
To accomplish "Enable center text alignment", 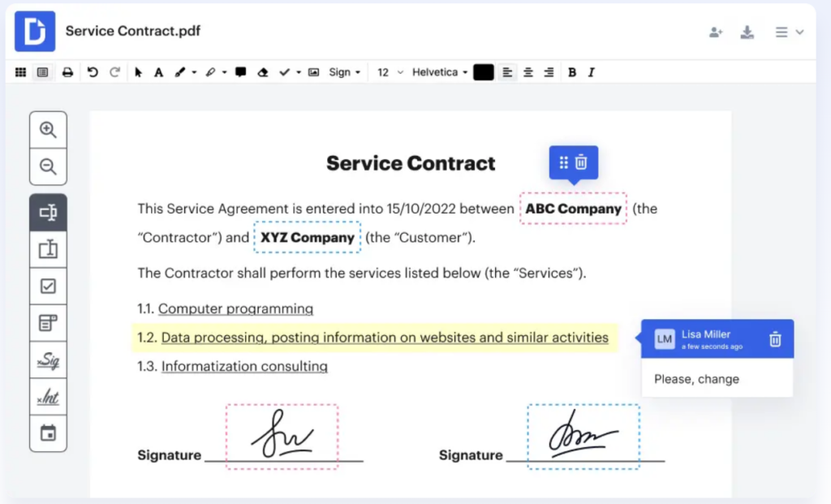I will [x=529, y=71].
